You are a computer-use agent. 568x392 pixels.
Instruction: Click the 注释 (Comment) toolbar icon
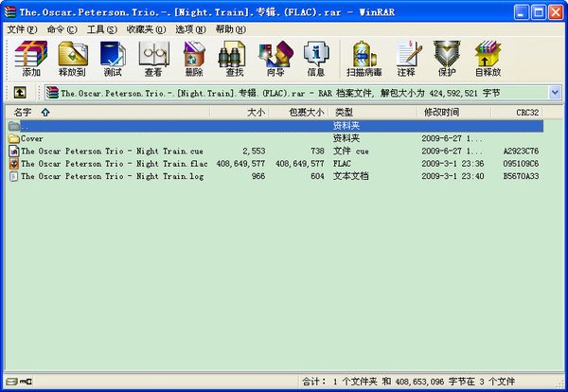[407, 59]
